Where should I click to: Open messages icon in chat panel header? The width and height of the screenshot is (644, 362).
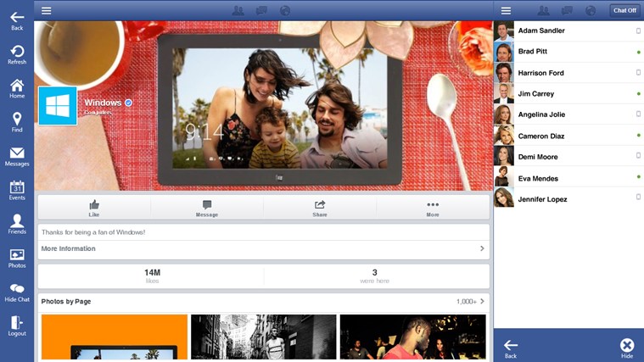(x=567, y=10)
